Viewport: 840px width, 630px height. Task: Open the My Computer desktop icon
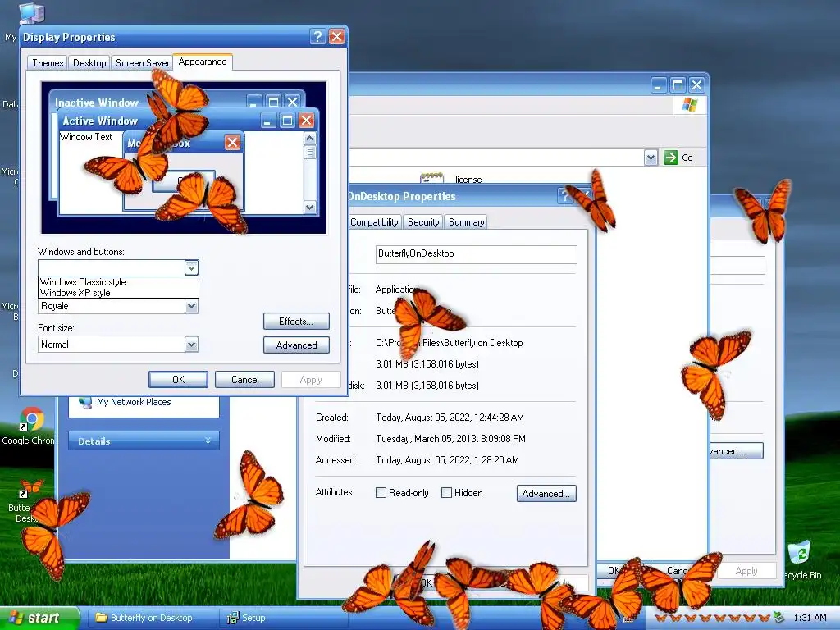(x=32, y=13)
